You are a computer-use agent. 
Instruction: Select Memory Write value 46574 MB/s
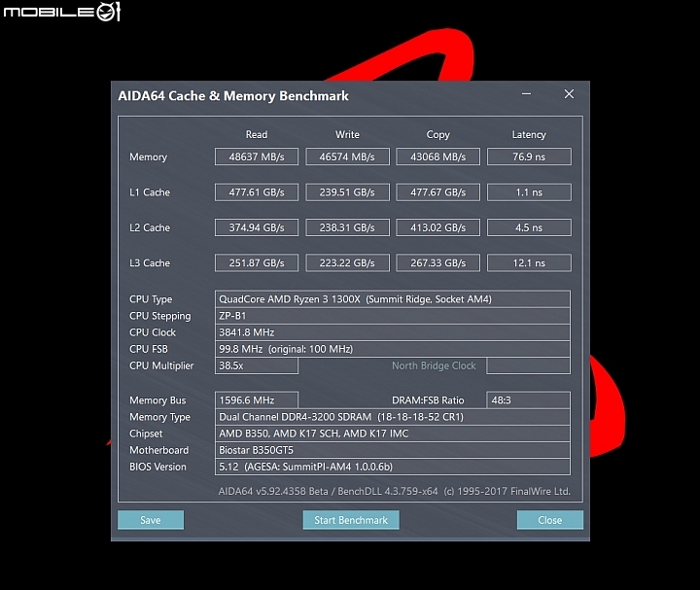347,156
